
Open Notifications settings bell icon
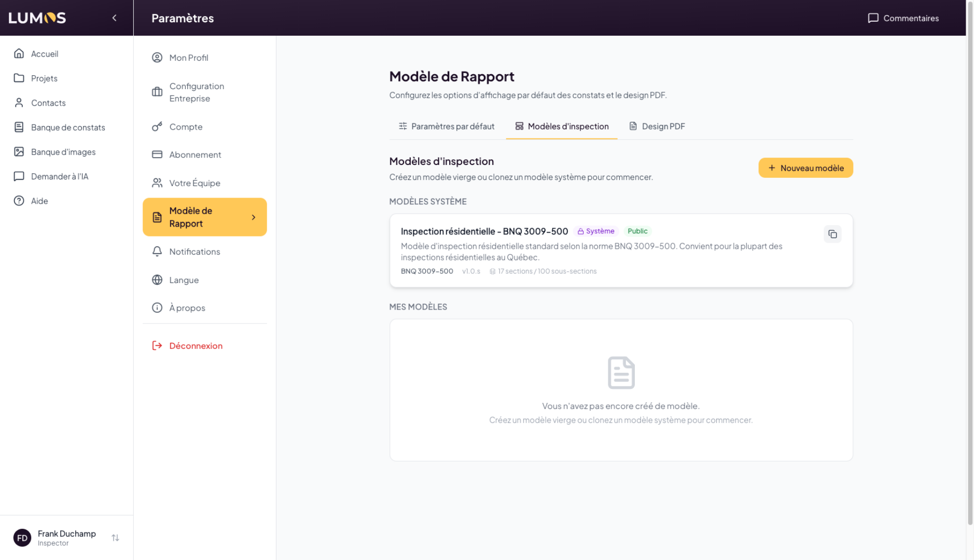[x=157, y=251]
